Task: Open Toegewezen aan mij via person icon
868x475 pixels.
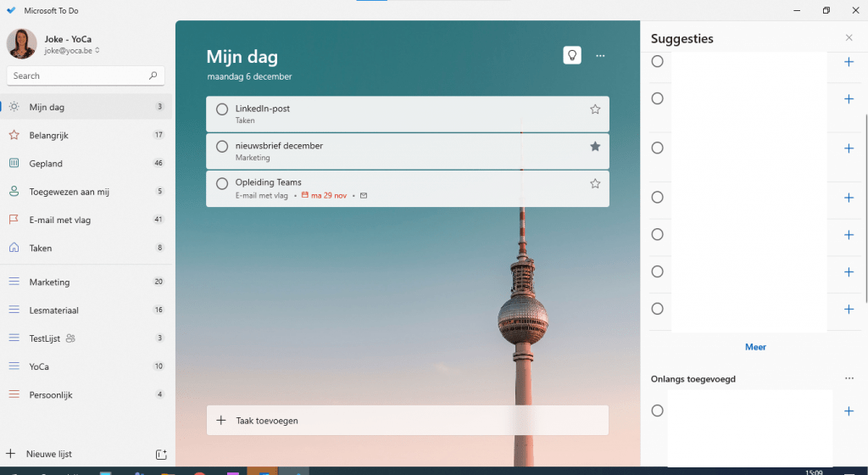Action: tap(14, 192)
